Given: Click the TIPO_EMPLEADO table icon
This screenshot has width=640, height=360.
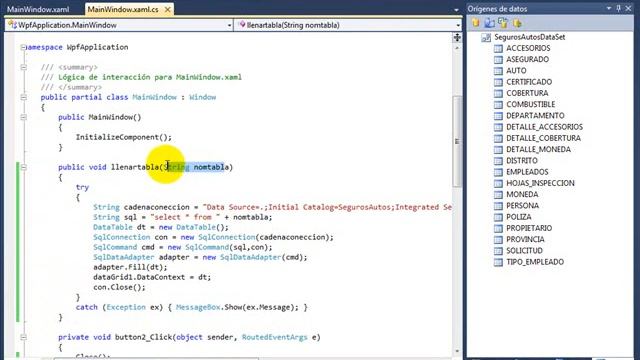Looking at the screenshot, I should point(498,262).
